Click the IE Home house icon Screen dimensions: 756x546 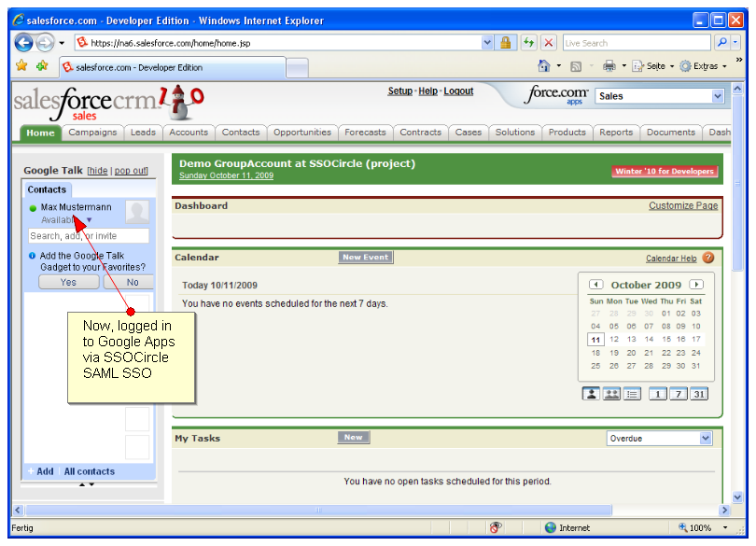544,66
